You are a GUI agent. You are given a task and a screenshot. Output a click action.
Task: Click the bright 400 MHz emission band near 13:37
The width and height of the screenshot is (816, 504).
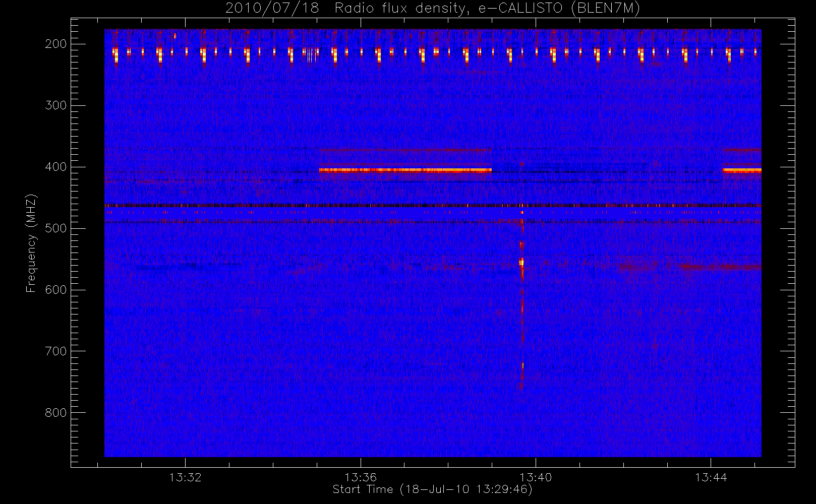pos(405,170)
